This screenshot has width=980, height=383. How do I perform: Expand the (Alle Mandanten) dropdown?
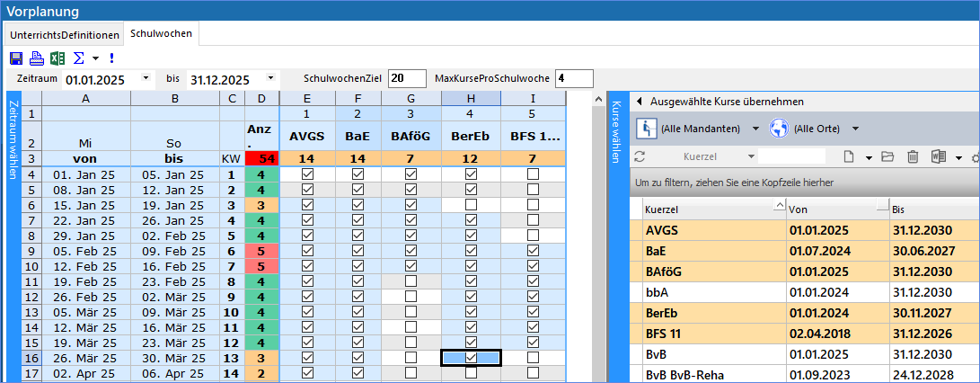(x=755, y=129)
